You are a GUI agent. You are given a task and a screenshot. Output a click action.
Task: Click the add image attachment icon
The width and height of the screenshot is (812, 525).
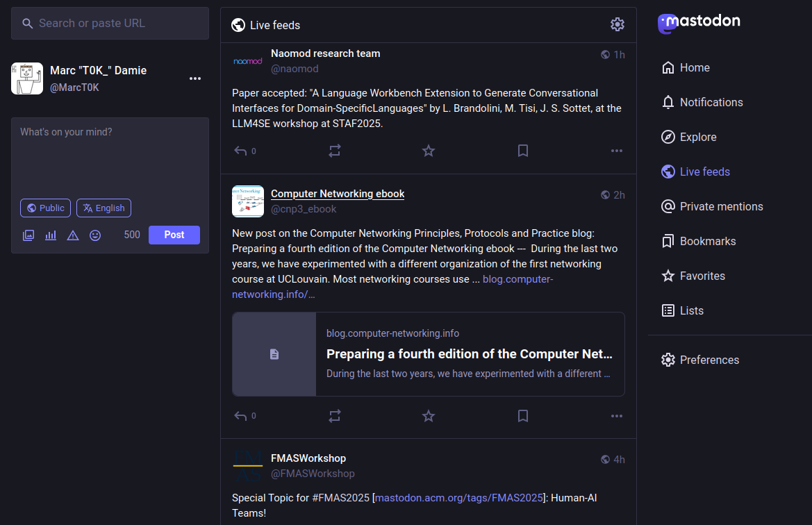click(x=28, y=235)
